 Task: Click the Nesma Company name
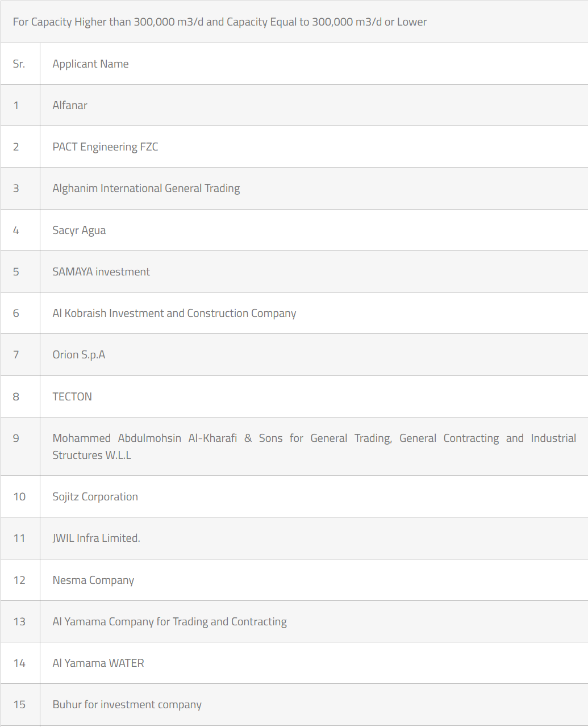click(94, 580)
